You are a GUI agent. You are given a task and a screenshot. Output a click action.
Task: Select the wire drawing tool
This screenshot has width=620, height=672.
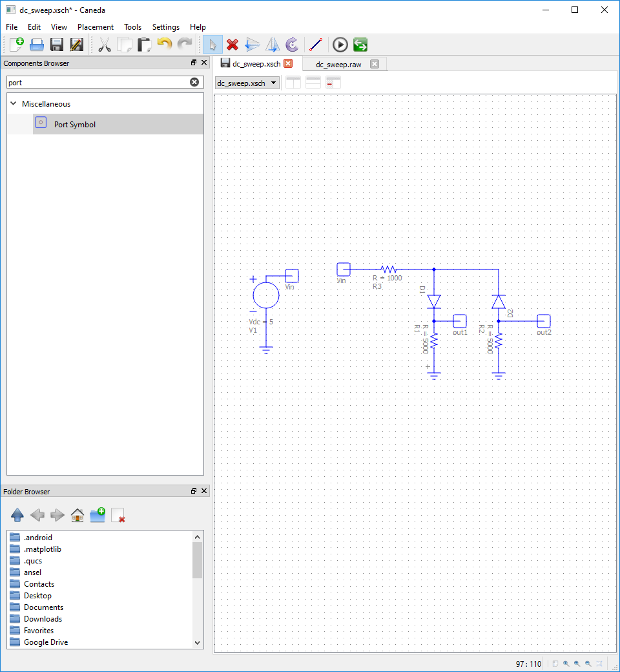tap(315, 45)
